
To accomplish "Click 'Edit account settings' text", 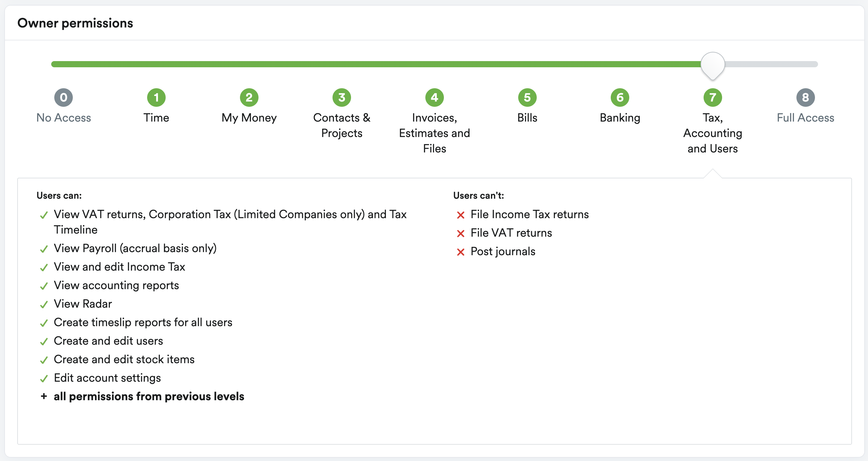I will pos(107,378).
